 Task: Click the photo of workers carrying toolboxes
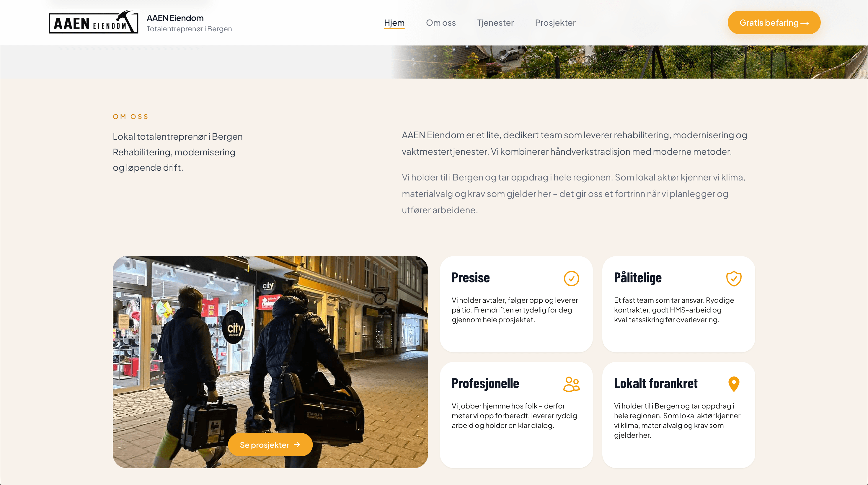270,362
